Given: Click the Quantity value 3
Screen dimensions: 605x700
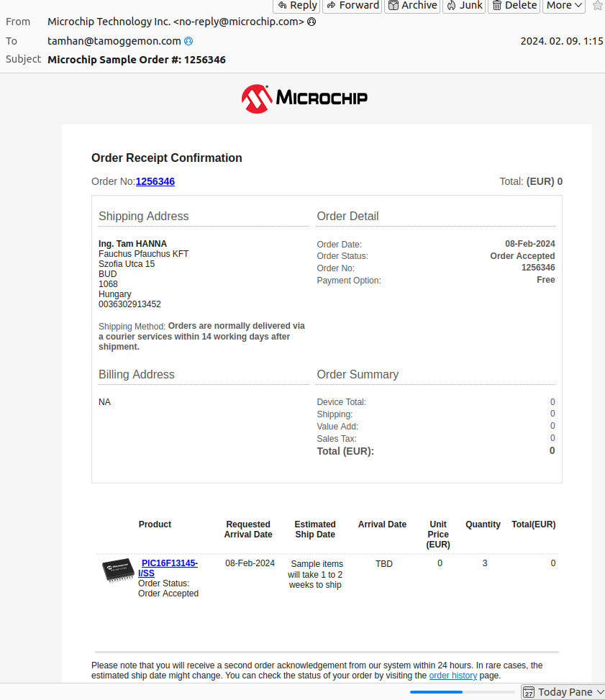Looking at the screenshot, I should click(x=485, y=563).
